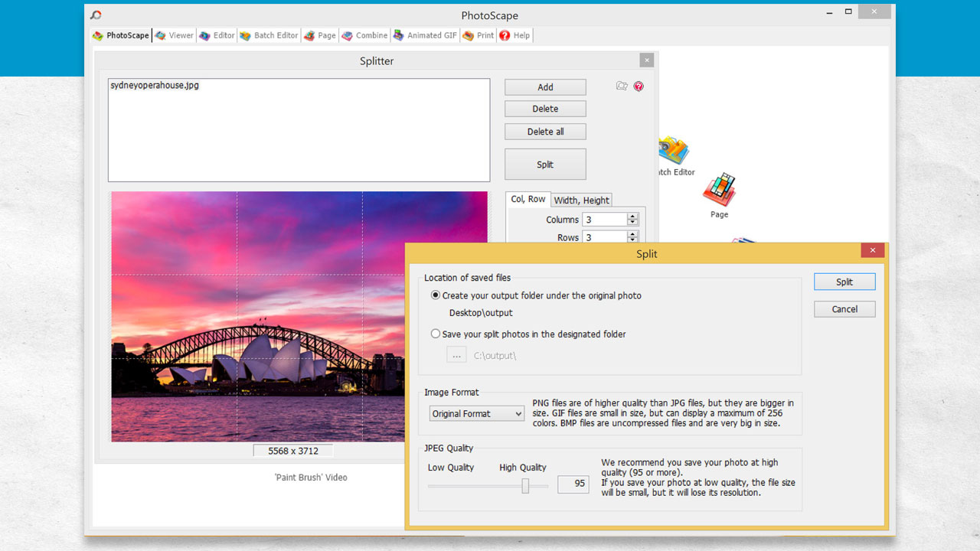Click the folder icon beside the Help badge
Screen dimensions: 980x551
click(x=622, y=86)
